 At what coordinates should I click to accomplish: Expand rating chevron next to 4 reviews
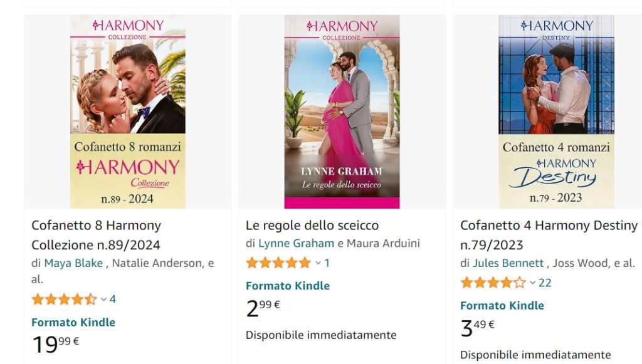coord(103,299)
